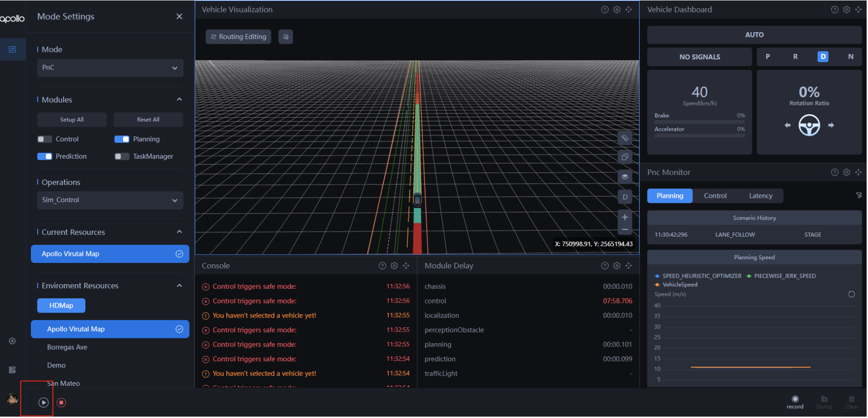868x418 pixels.
Task: Turn on the TaskManager toggle
Action: click(122, 157)
